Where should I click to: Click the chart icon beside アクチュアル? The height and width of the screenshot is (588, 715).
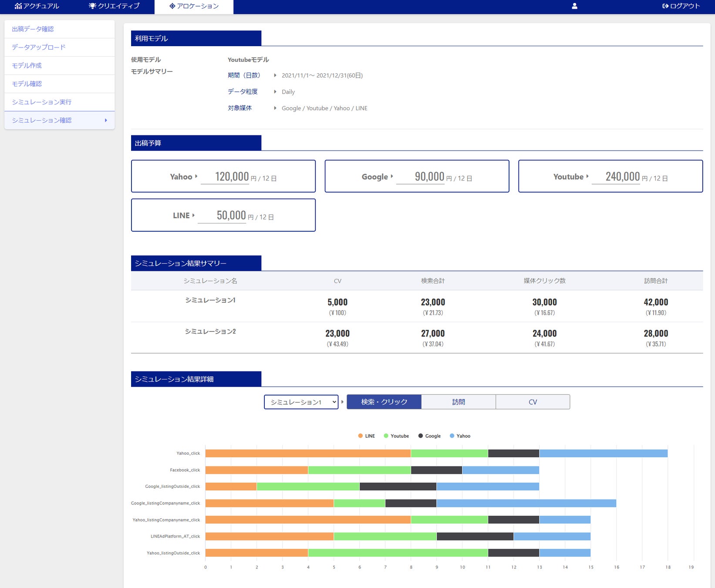(18, 6)
